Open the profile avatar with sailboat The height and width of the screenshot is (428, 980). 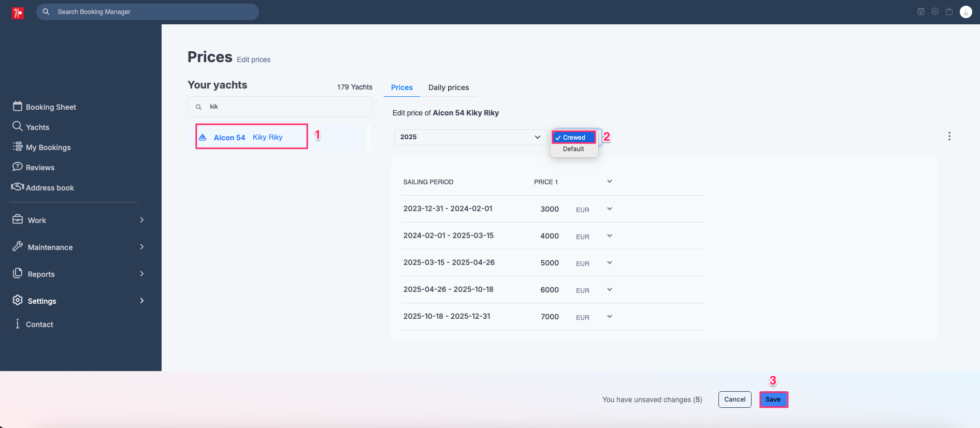[x=966, y=12]
